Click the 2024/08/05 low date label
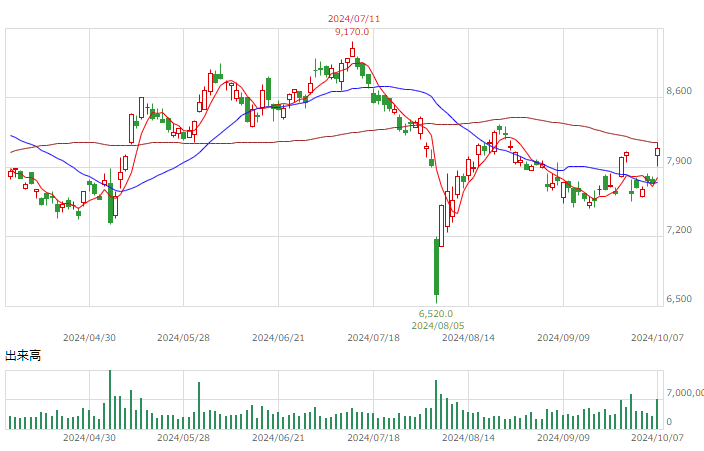 pyautogui.click(x=438, y=326)
